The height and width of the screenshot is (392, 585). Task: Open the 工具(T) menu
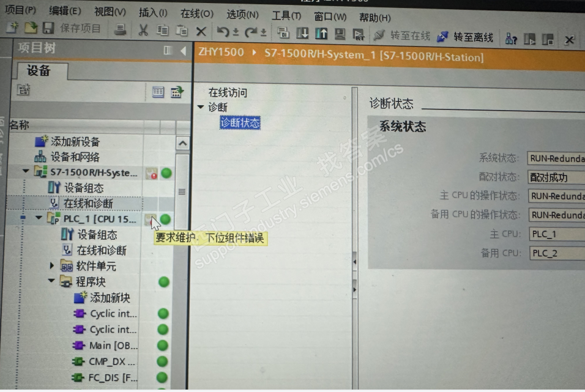point(286,16)
